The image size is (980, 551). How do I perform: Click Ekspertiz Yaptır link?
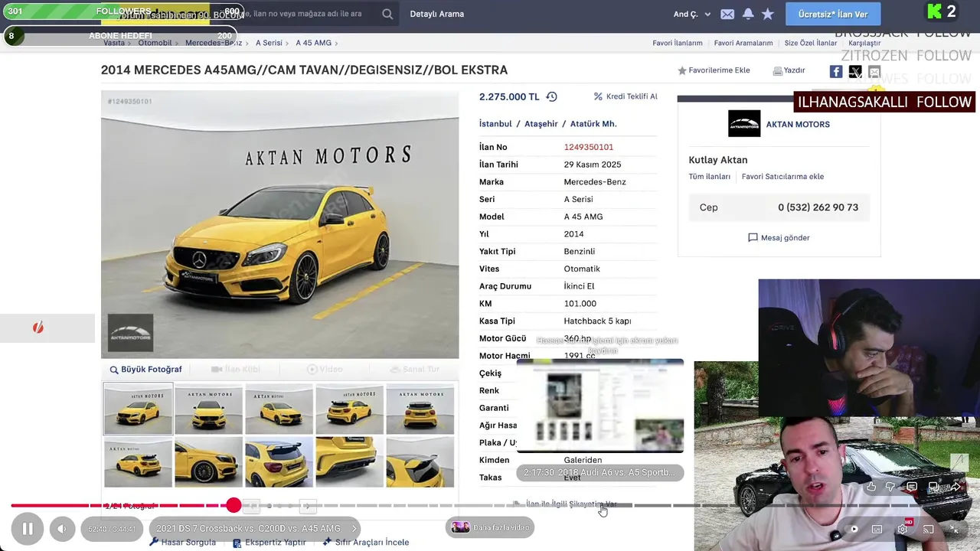click(x=269, y=542)
